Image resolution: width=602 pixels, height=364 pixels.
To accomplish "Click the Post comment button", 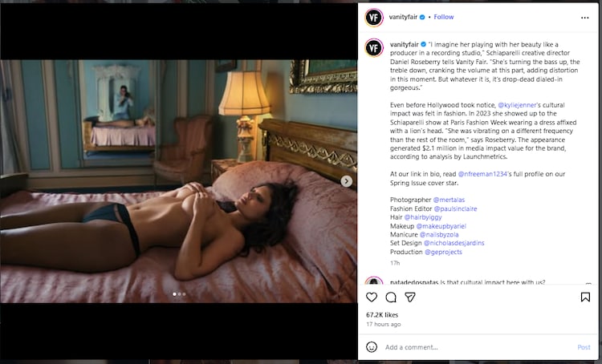I will point(584,347).
